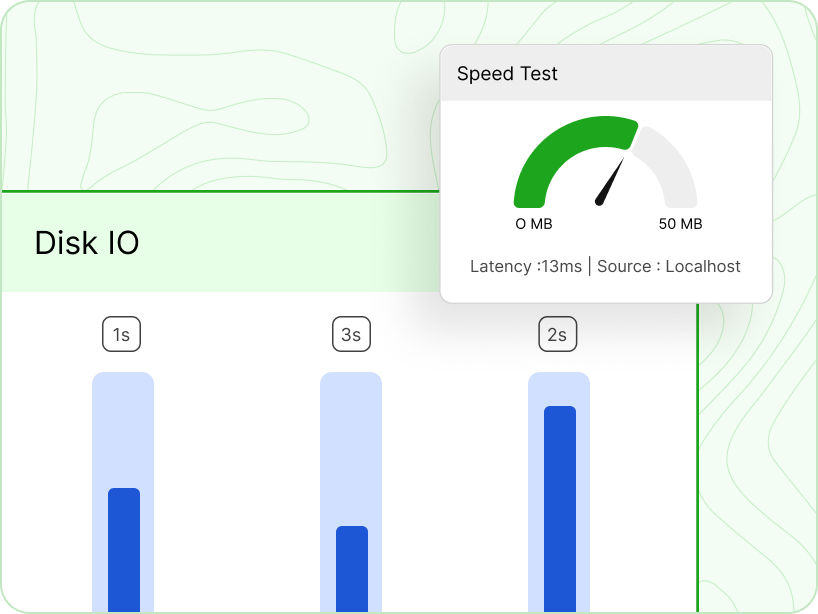Viewport: 818px width, 614px height.
Task: Click the dark blue bar under 3s
Action: click(x=352, y=569)
